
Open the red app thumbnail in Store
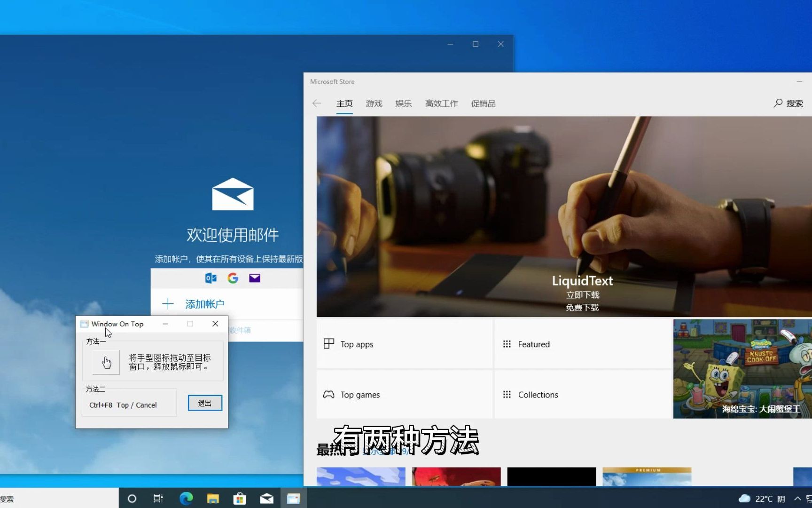pos(456,476)
